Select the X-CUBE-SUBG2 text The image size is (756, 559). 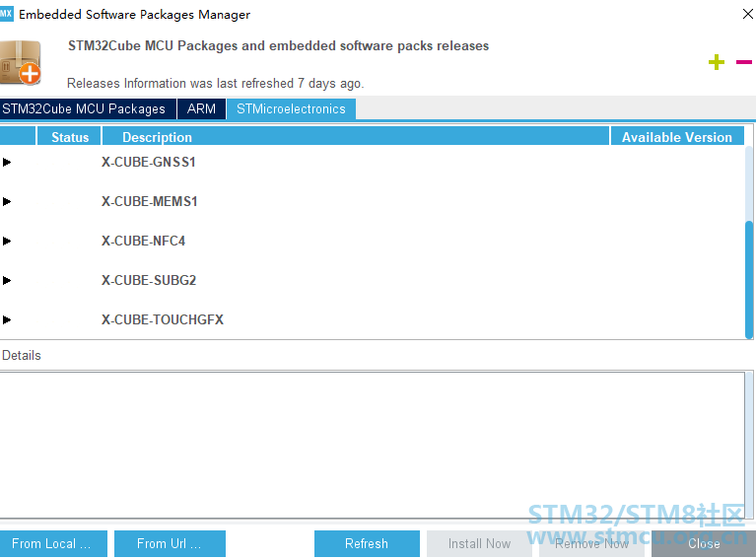coord(149,281)
